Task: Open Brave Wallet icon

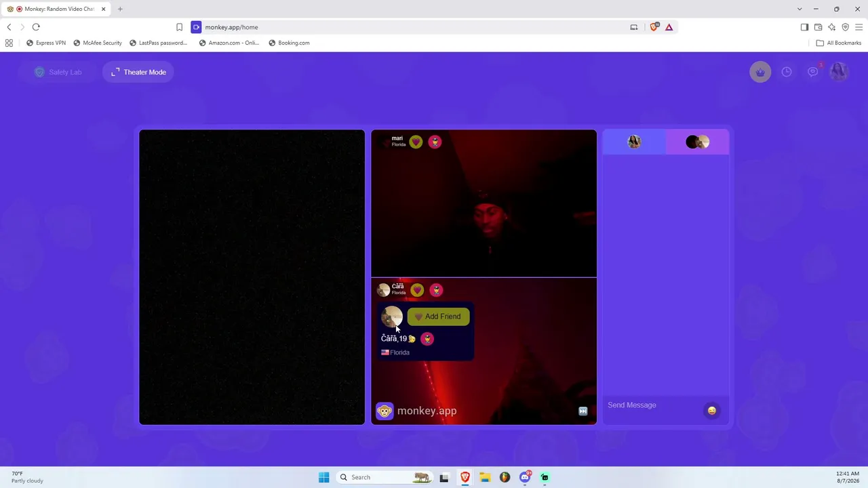Action: pyautogui.click(x=818, y=27)
